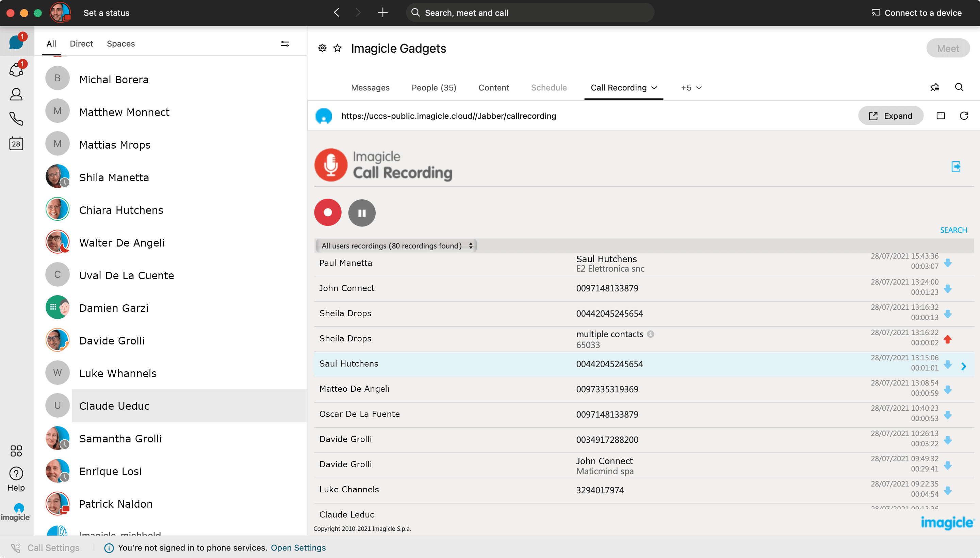
Task: Select the Direct filter tab
Action: (x=81, y=44)
